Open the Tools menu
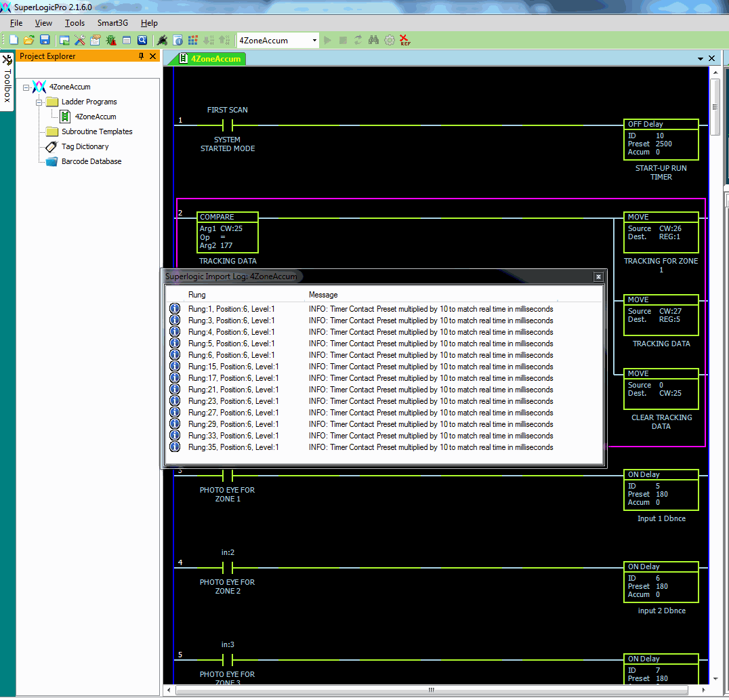The height and width of the screenshot is (700, 729). tap(75, 23)
